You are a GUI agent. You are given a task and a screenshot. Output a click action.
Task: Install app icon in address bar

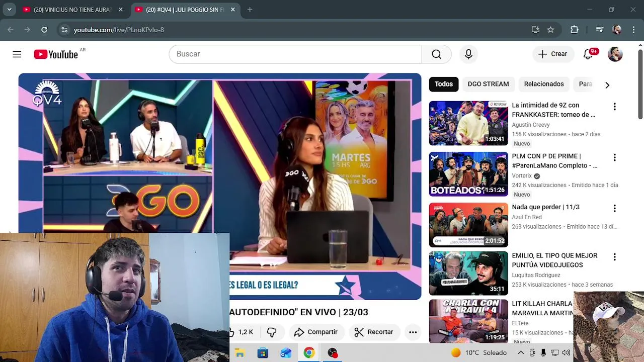coord(535,30)
